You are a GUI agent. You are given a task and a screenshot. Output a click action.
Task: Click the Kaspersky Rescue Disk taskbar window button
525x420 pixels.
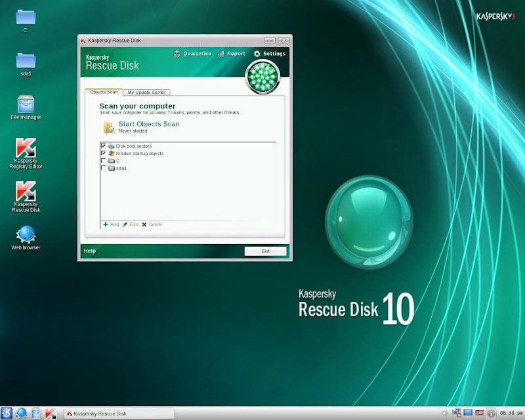click(x=119, y=413)
